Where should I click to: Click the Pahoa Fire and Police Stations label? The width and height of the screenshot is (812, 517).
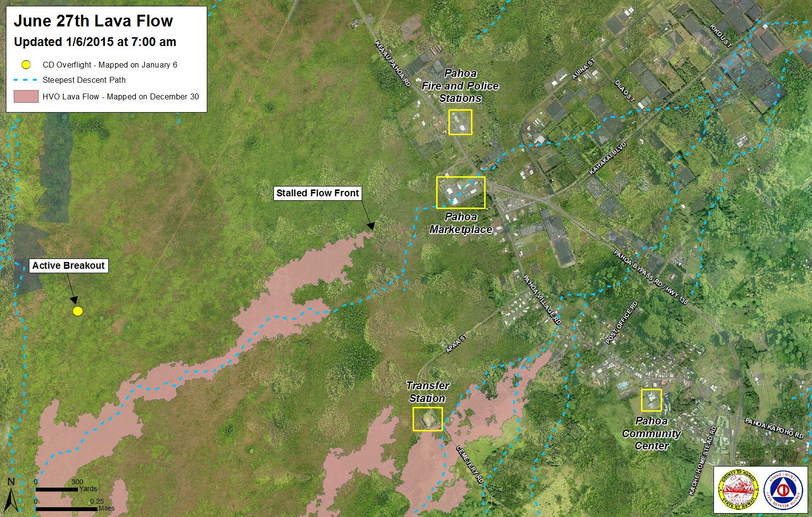tap(460, 86)
